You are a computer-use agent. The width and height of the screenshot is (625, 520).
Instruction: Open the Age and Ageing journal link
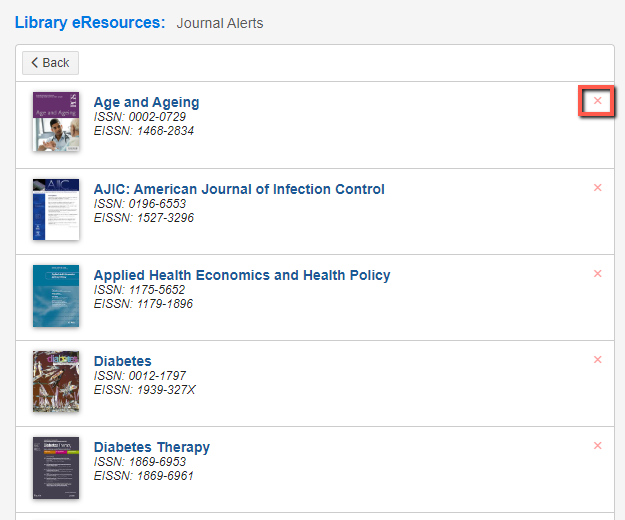(146, 102)
